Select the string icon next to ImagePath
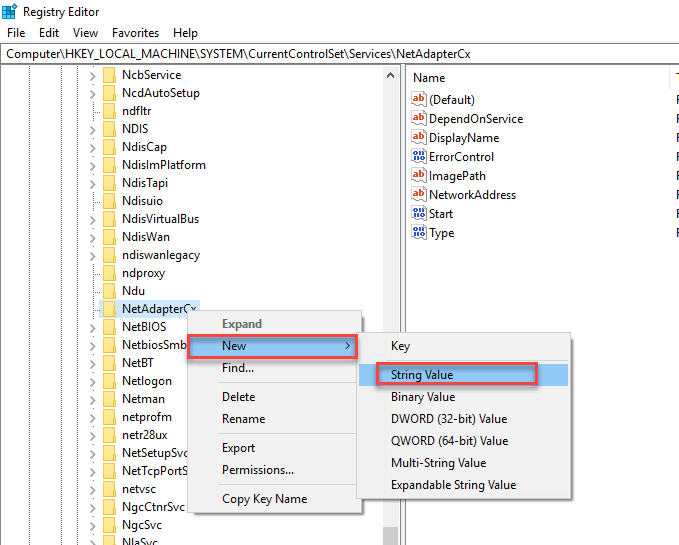Viewport: 679px width, 545px height. [419, 176]
